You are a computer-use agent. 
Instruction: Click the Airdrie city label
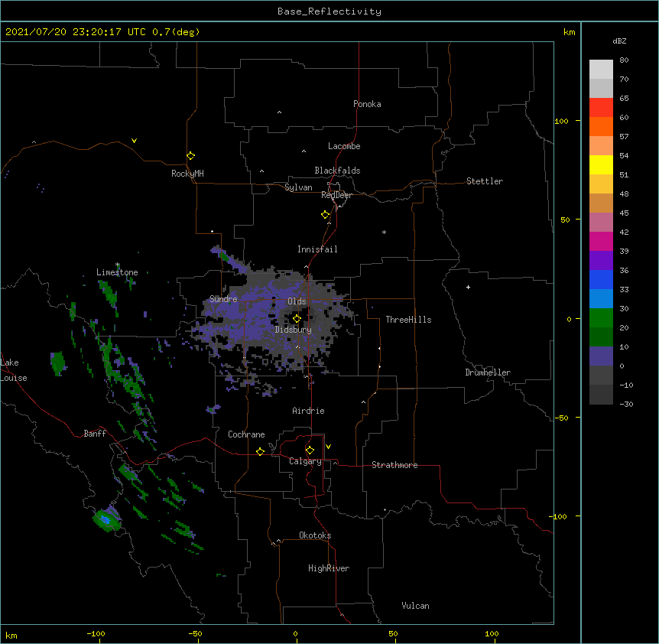tap(308, 411)
